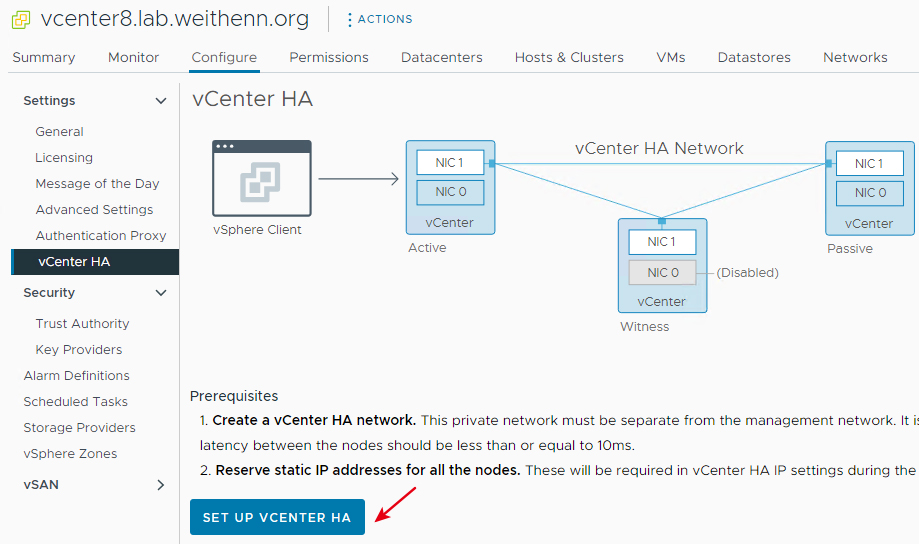Click the vCenter HA Network label
This screenshot has height=544, width=919.
659,148
